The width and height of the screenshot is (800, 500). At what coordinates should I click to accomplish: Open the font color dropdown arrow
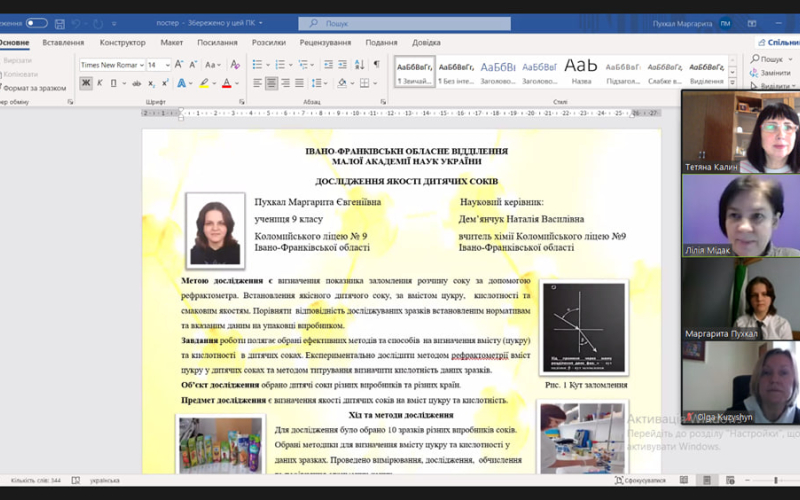237,83
